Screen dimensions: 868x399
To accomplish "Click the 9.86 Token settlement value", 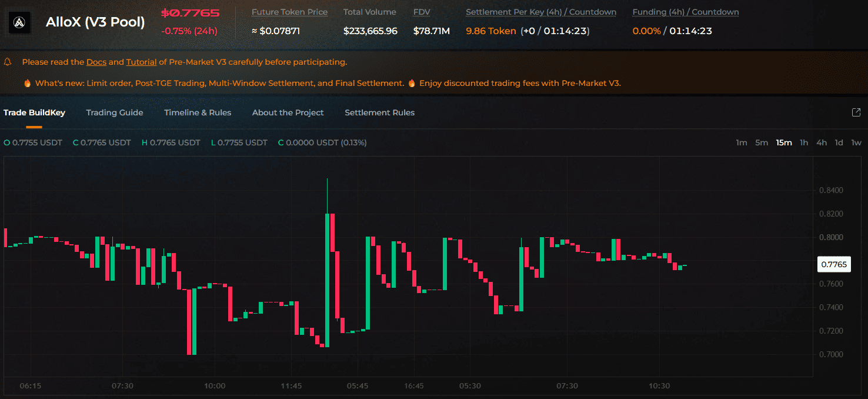I will click(491, 31).
